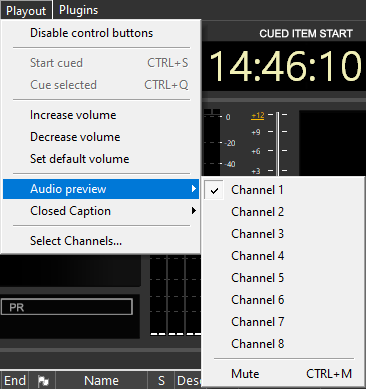
Task: Expand the Audio preview submenu
Action: tap(101, 189)
